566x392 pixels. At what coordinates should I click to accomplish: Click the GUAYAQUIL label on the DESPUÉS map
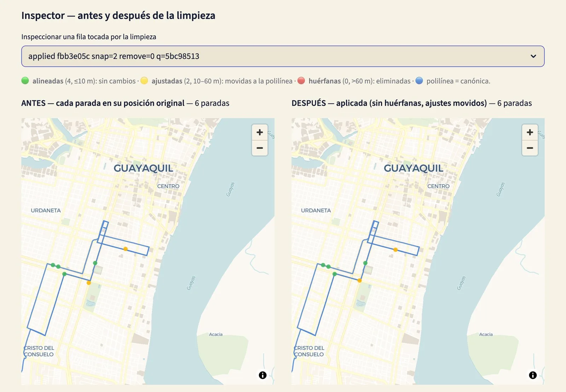coord(414,168)
